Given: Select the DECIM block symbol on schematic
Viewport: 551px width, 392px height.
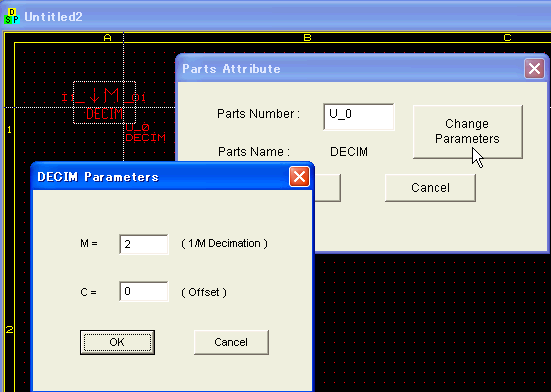Looking at the screenshot, I should [x=104, y=102].
